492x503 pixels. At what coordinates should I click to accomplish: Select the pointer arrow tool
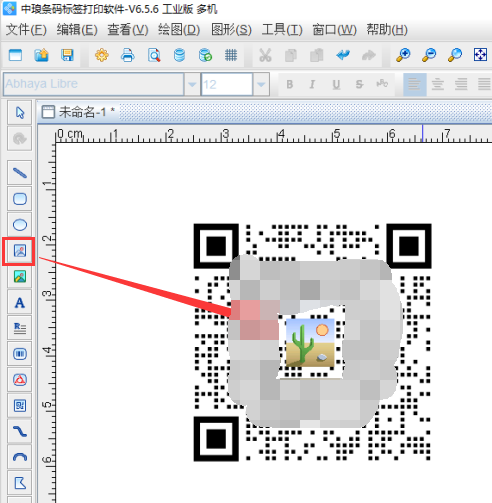pyautogui.click(x=20, y=112)
